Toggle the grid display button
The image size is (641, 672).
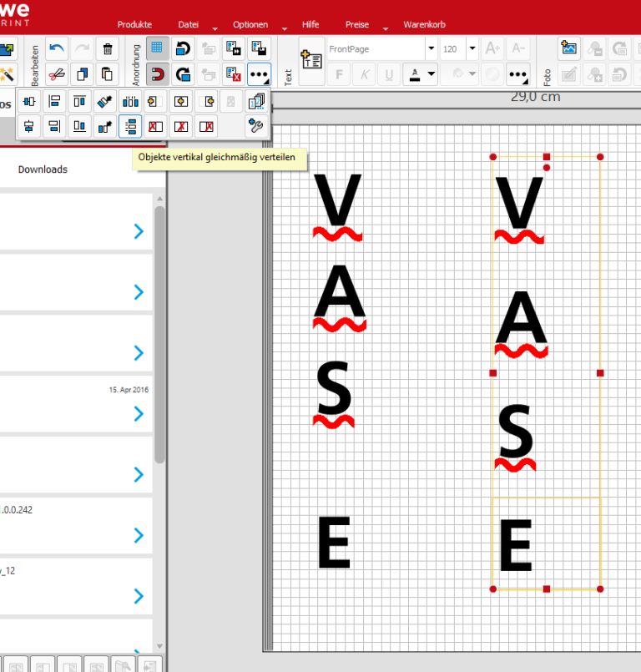(157, 49)
